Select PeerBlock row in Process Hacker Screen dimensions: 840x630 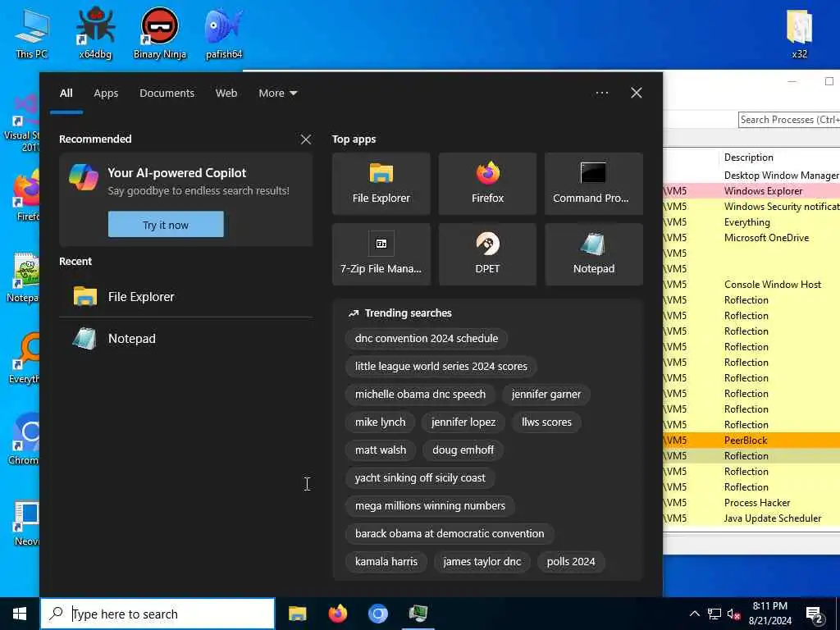751,441
